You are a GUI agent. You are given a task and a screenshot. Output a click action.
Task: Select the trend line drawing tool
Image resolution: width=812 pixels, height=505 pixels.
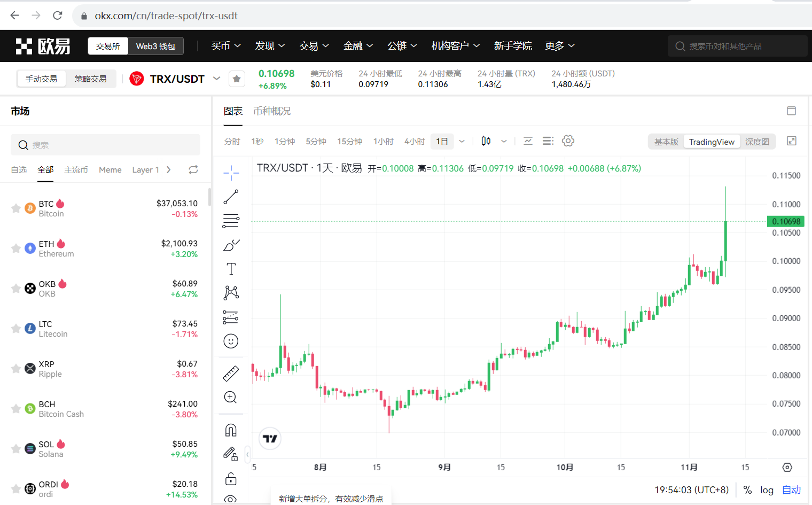pos(231,197)
